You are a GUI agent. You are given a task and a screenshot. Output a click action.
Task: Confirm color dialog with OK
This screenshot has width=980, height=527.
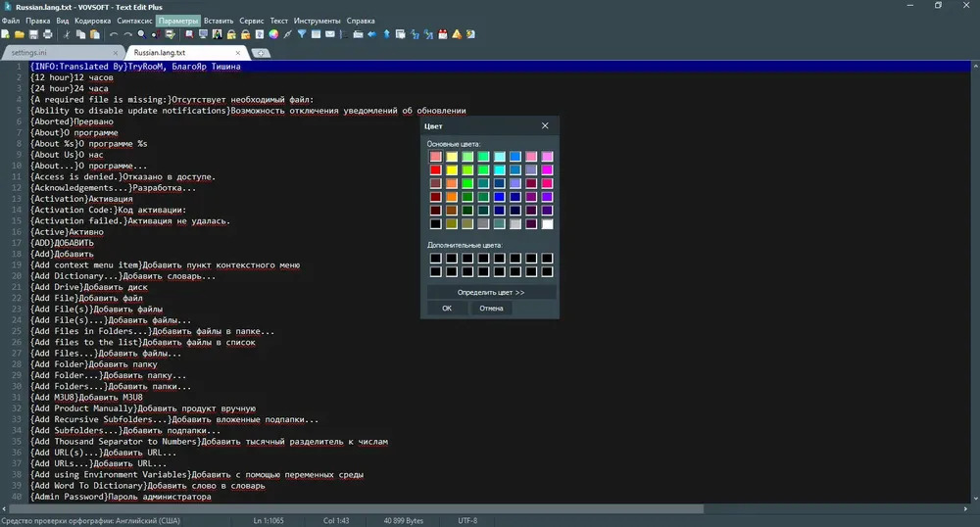(447, 308)
